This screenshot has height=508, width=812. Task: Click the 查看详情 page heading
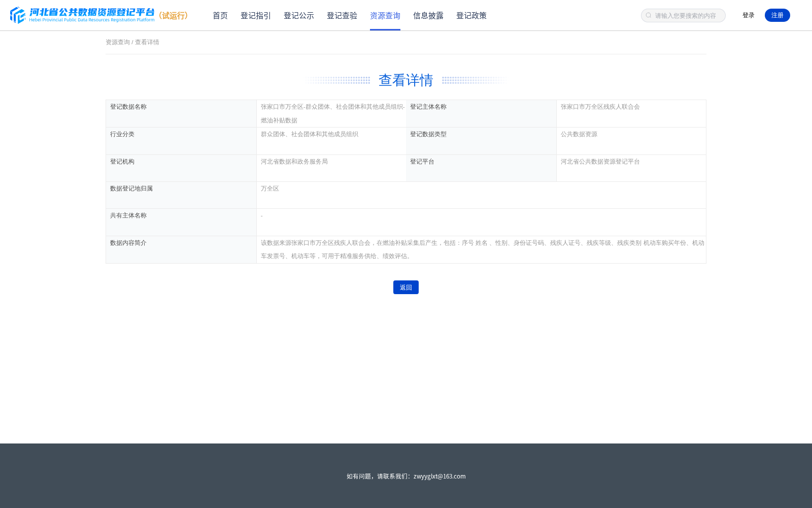(406, 80)
